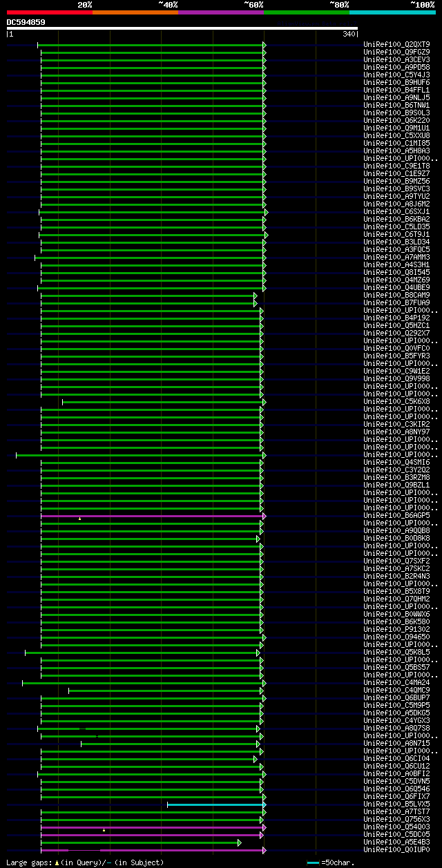Select the row label UniRef100_A5H8A3
The image size is (442, 868).
396,151
